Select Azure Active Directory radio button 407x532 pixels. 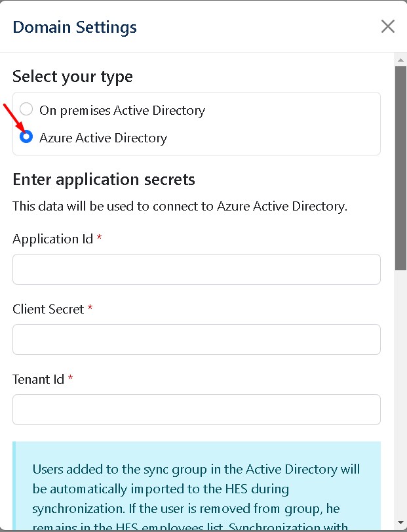coord(26,137)
